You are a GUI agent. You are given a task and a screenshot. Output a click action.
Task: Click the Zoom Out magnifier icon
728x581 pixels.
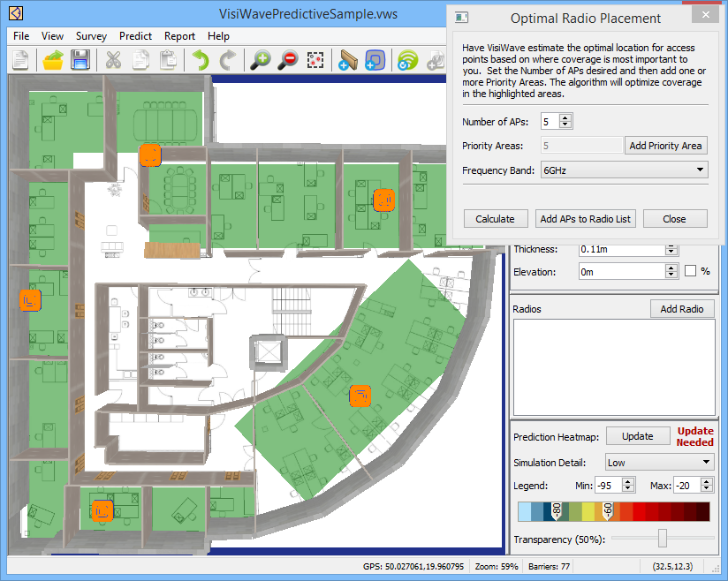click(288, 60)
